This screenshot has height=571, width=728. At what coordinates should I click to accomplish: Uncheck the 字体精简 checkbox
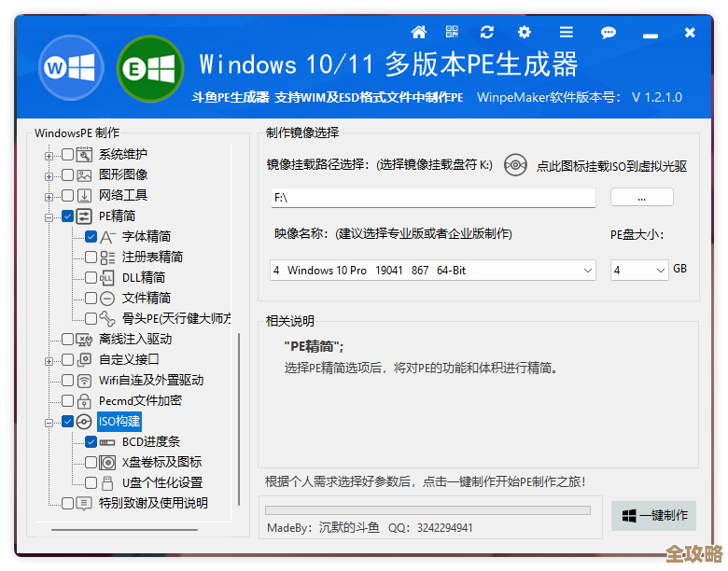(x=91, y=237)
